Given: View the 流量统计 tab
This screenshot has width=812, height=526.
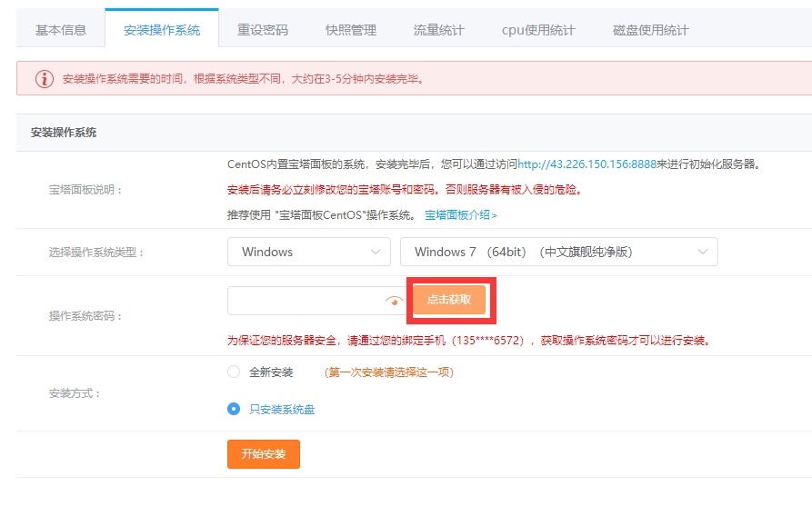Looking at the screenshot, I should click(x=439, y=30).
